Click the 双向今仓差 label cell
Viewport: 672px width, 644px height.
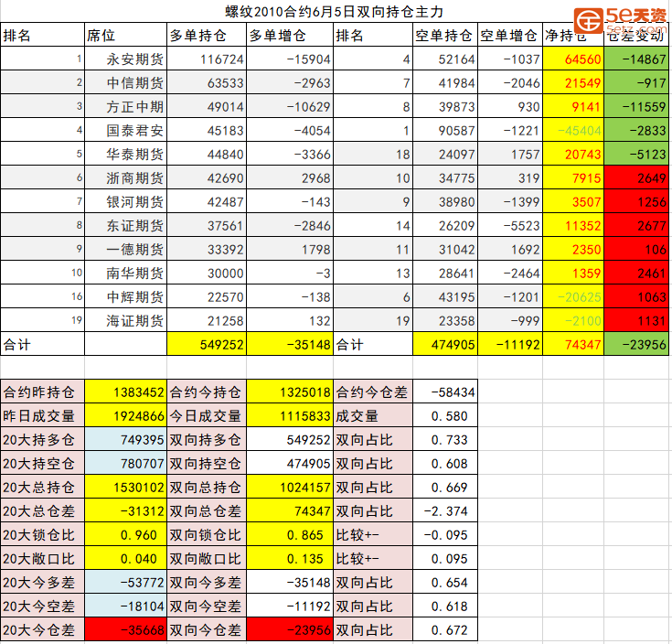point(207,629)
